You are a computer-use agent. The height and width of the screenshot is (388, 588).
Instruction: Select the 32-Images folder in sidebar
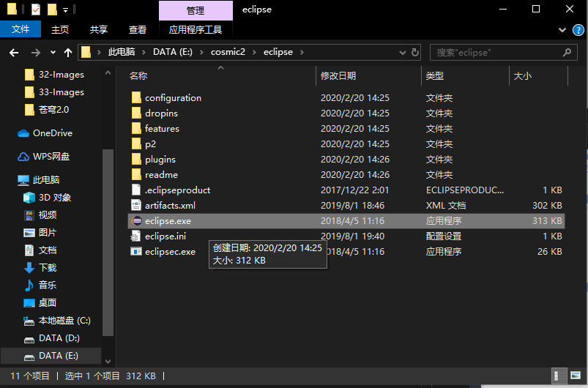54,75
